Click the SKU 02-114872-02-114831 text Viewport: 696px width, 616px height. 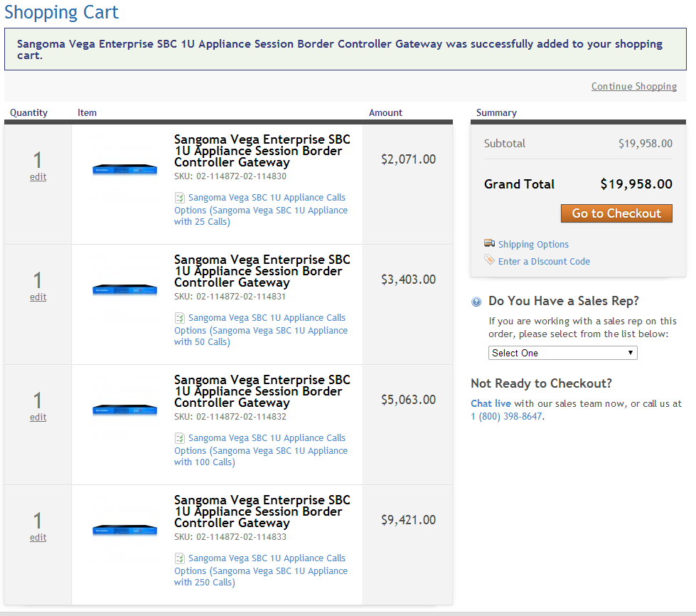(x=230, y=296)
